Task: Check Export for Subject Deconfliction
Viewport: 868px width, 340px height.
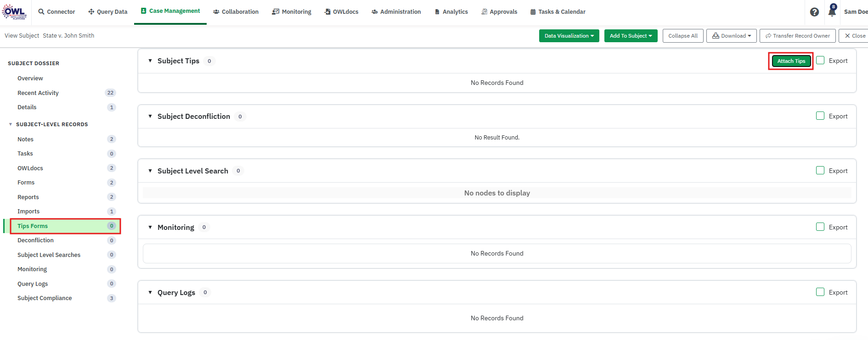Action: tap(820, 116)
